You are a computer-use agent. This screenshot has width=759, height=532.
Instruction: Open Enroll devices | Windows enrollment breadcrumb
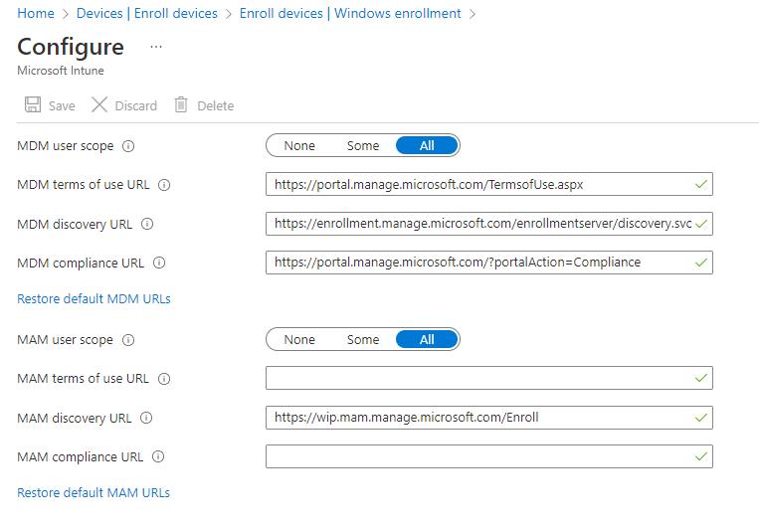tap(350, 14)
